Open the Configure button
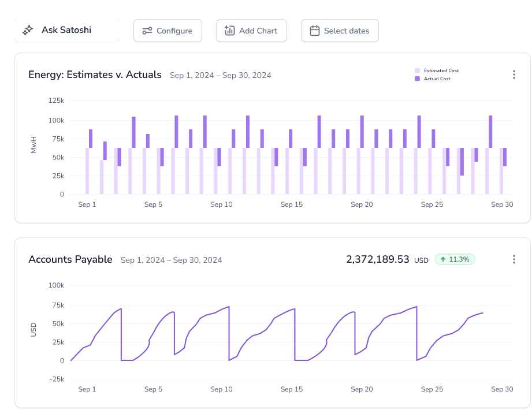Screen dimensions: 532x410 coord(168,31)
